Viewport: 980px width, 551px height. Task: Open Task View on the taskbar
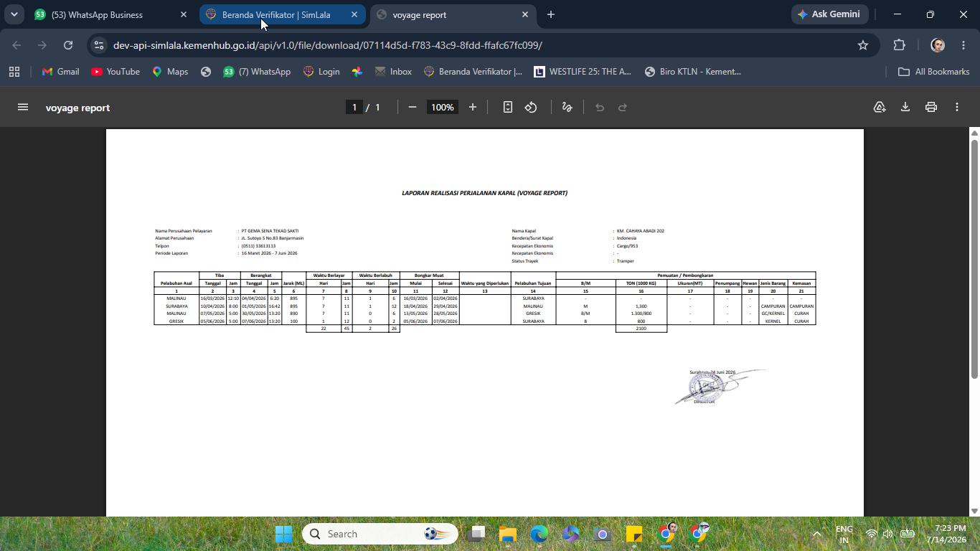477,534
